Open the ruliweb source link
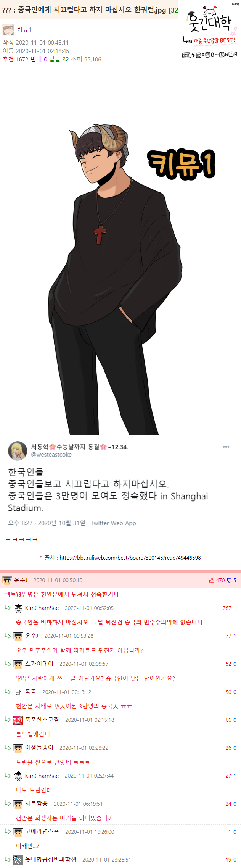 (130, 558)
